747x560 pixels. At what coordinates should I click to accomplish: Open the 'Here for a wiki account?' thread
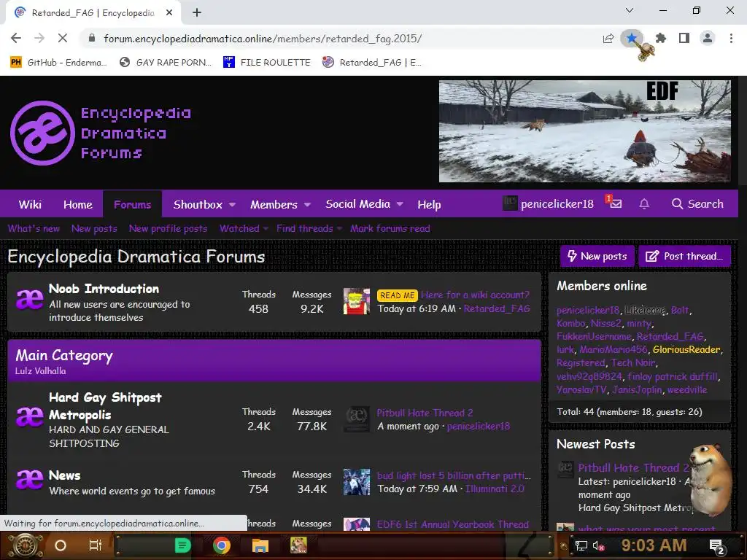click(x=475, y=295)
